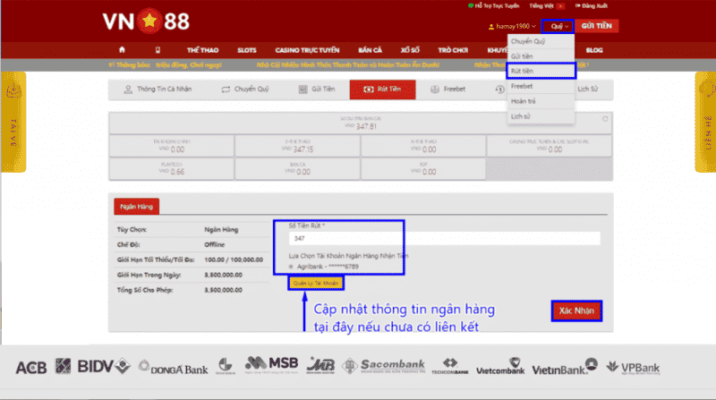Click the Đăng Xuất logout link
Screen dimensions: 716x400
click(x=591, y=6)
